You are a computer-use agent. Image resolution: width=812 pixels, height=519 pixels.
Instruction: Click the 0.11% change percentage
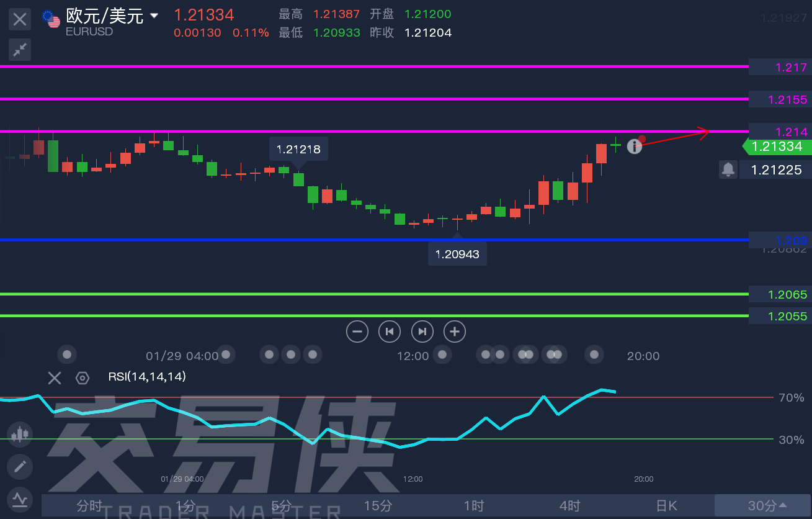tap(251, 32)
